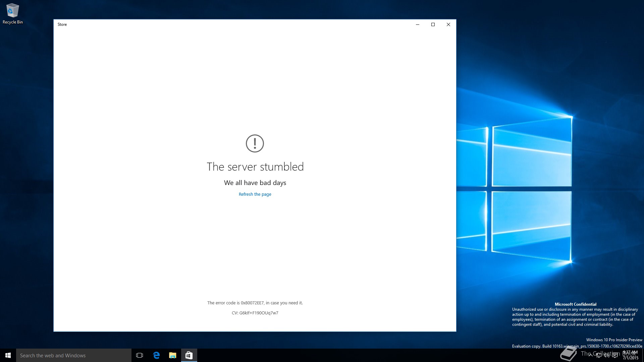Click the Store title bar label
The image size is (644, 362).
pyautogui.click(x=62, y=24)
